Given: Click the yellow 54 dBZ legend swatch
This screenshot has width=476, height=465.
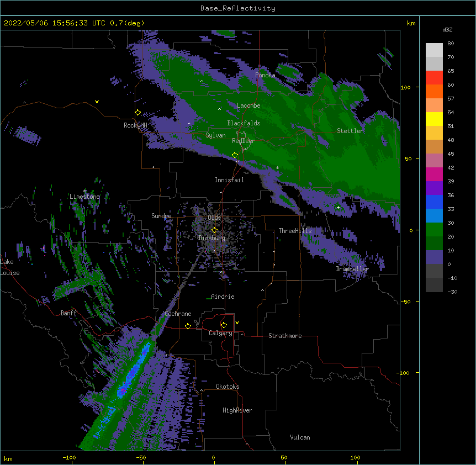Looking at the screenshot, I should 434,119.
